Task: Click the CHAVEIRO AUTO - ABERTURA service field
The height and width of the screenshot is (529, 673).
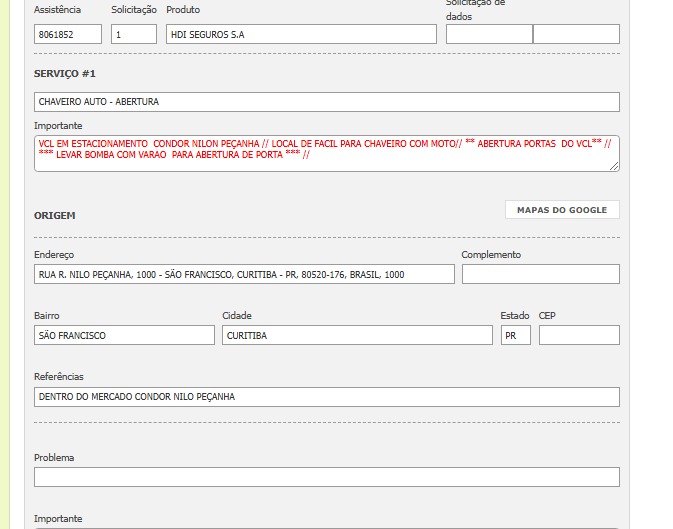Action: [326, 102]
